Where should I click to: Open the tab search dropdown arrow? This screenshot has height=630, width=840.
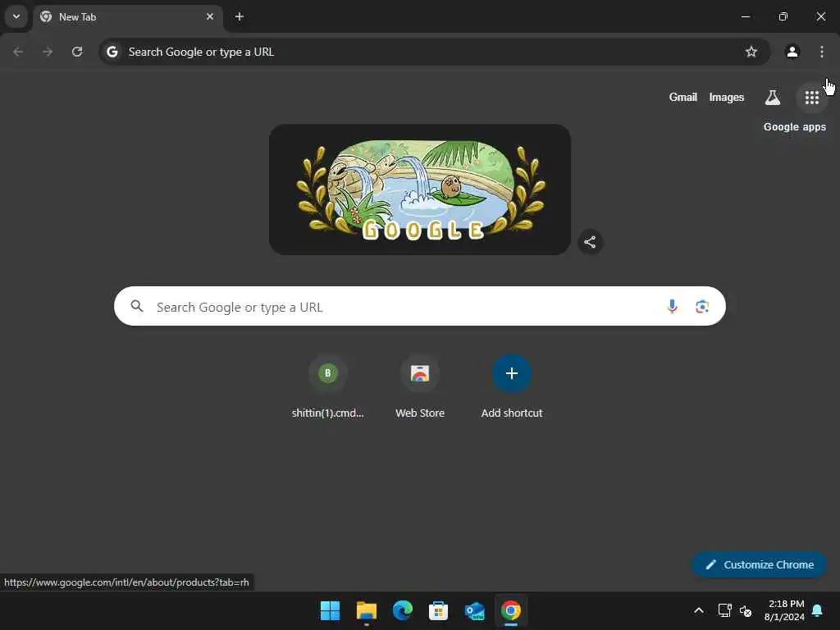click(16, 16)
